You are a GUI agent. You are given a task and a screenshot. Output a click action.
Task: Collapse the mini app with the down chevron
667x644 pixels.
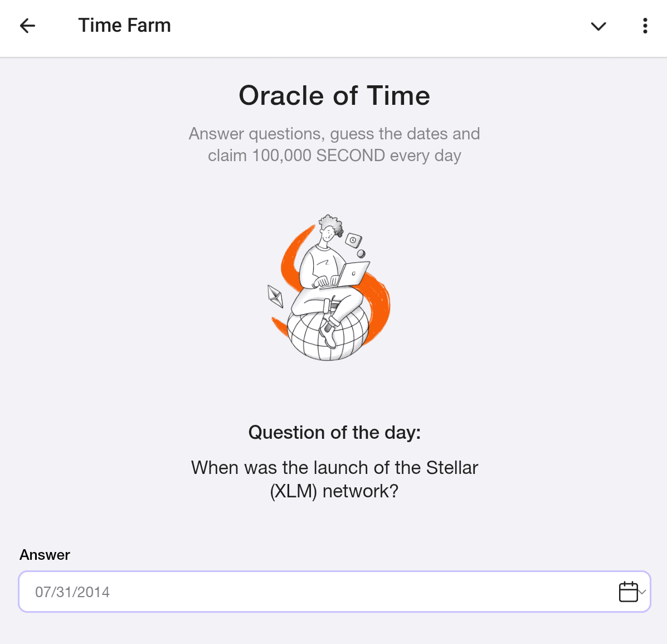[598, 26]
